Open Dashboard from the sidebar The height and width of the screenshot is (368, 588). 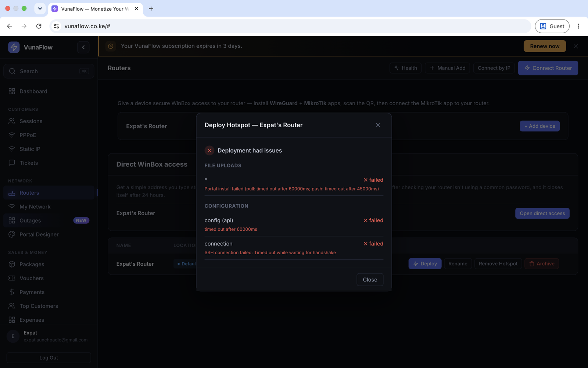point(49,91)
